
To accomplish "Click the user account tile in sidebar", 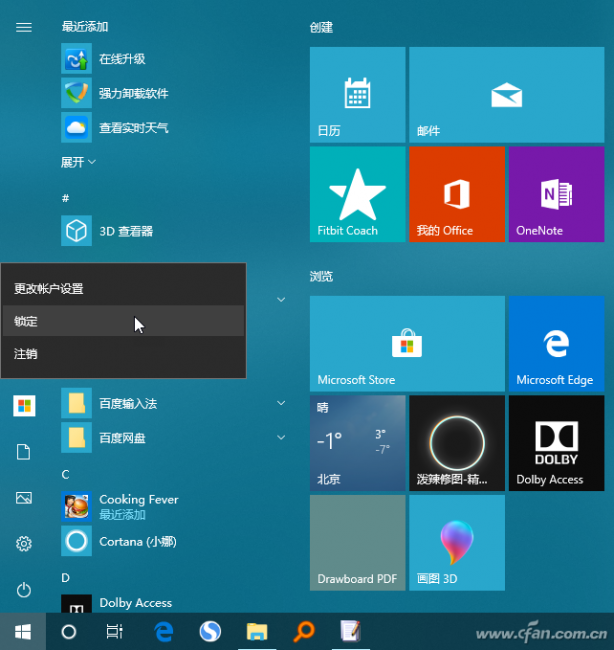I will [24, 405].
